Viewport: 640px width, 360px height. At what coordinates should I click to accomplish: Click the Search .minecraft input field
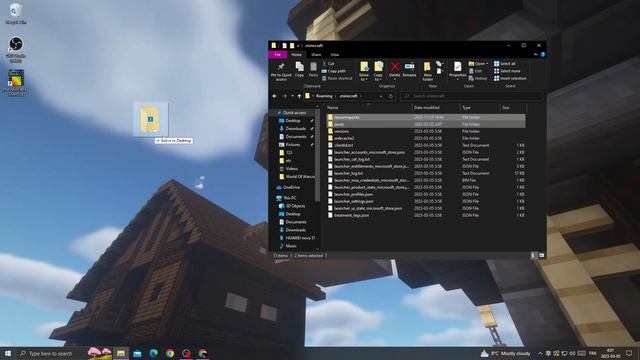(471, 96)
